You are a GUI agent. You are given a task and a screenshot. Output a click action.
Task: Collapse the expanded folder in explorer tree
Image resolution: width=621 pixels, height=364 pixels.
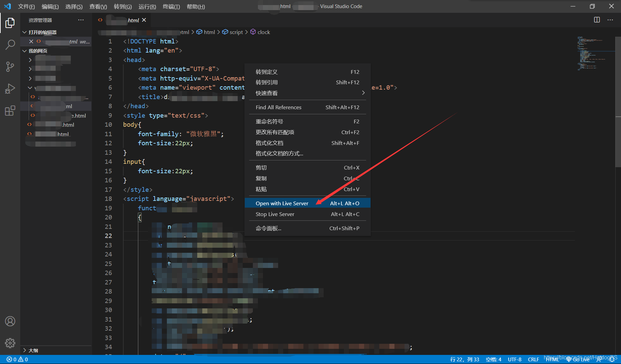[30, 88]
